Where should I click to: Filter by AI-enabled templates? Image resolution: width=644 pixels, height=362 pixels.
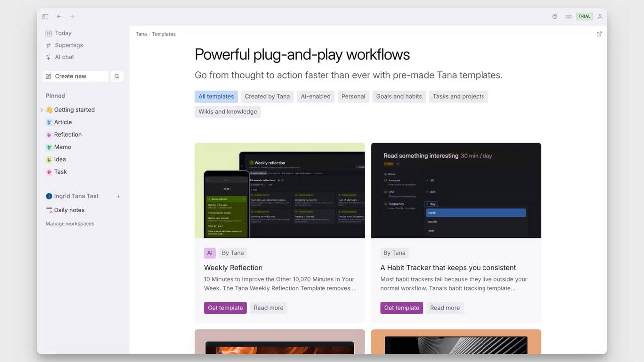point(316,97)
